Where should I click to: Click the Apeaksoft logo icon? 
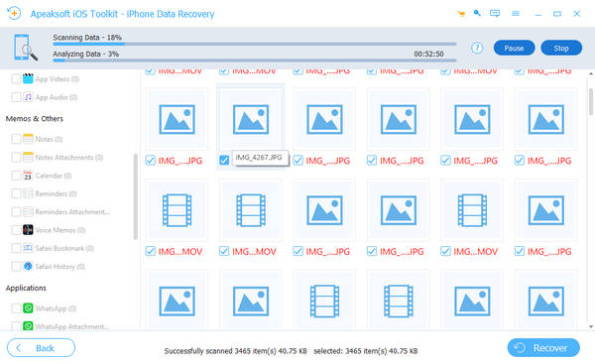pos(14,13)
